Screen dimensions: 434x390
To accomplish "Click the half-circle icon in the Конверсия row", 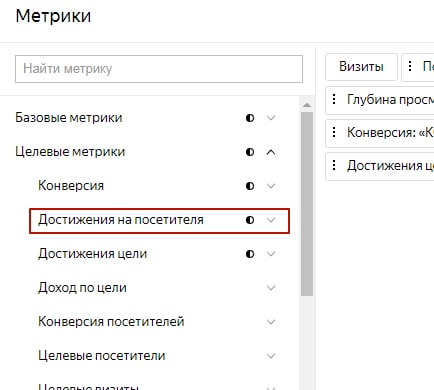I will 250,186.
